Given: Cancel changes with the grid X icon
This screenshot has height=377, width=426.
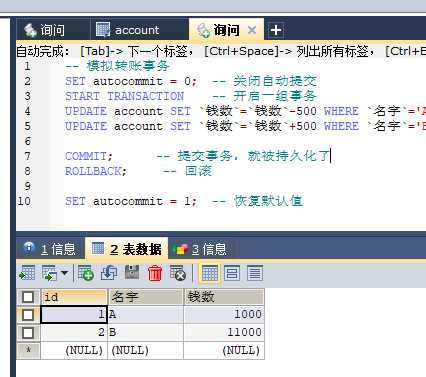Looking at the screenshot, I should coord(178,273).
